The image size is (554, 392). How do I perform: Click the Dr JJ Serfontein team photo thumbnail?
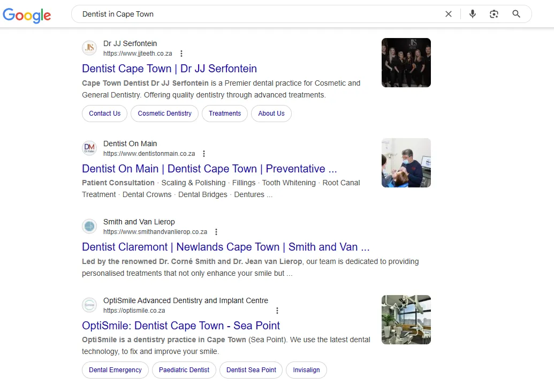[x=406, y=63]
